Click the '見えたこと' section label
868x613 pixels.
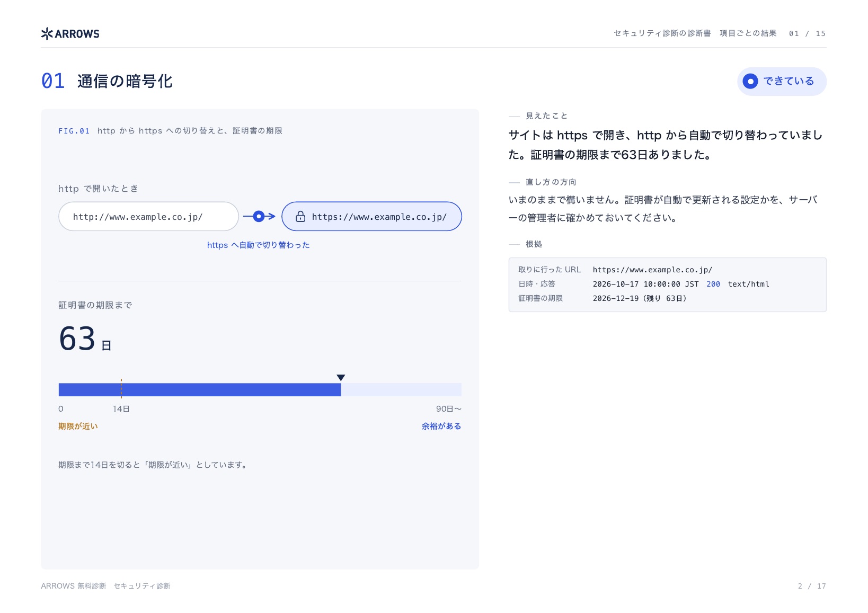pyautogui.click(x=547, y=116)
